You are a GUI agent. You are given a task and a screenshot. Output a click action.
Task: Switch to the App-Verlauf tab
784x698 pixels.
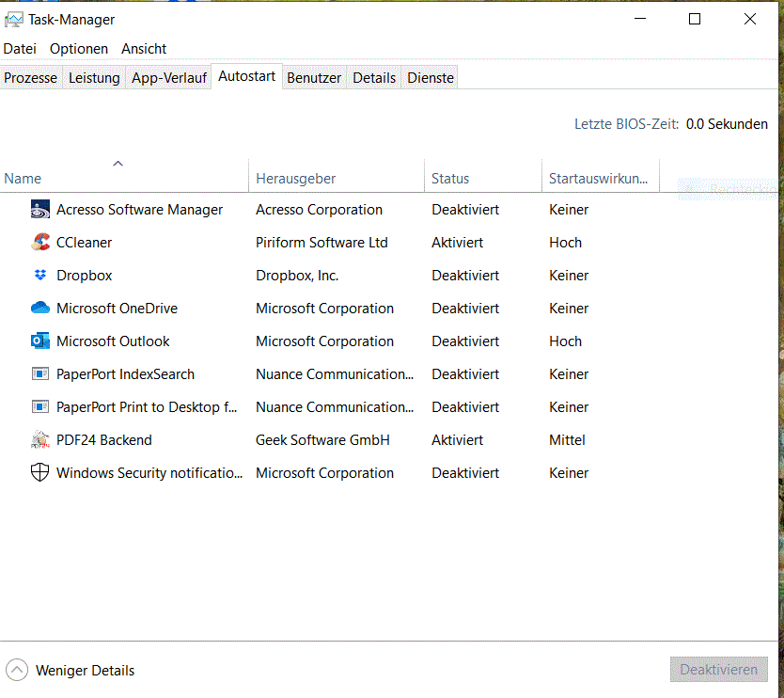(169, 78)
